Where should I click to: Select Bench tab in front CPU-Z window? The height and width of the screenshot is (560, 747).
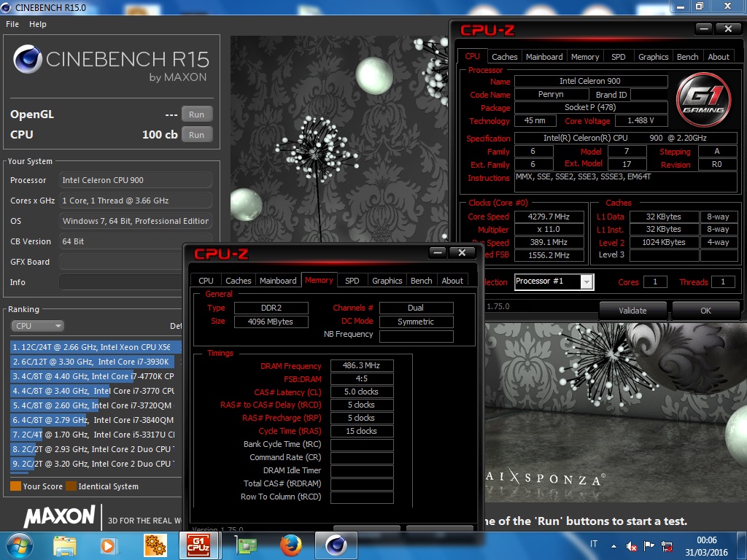(421, 281)
